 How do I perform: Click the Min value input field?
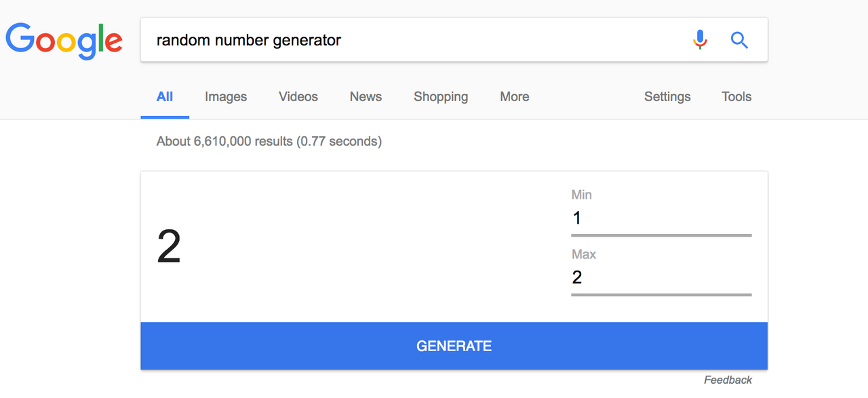(x=661, y=218)
